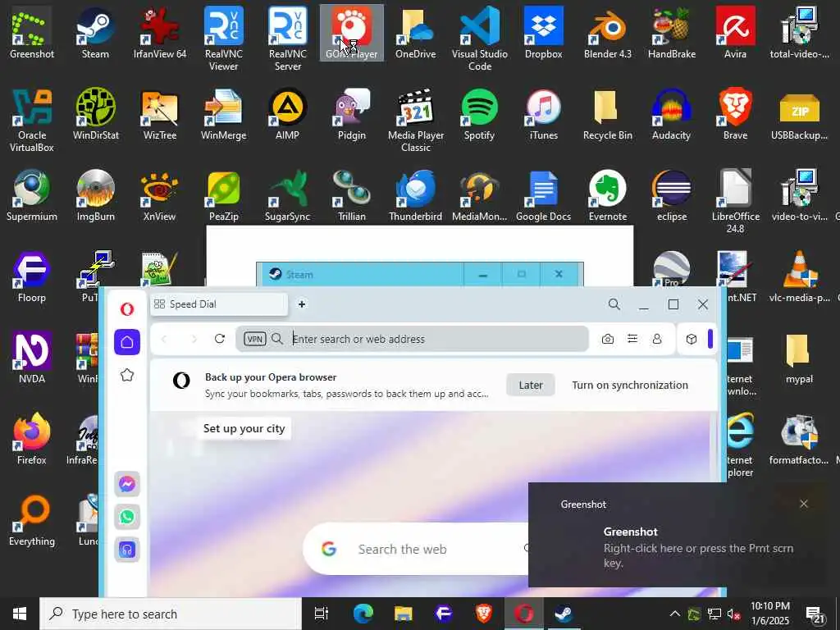Launch Blender 4.3 desktop icon

pyautogui.click(x=608, y=32)
